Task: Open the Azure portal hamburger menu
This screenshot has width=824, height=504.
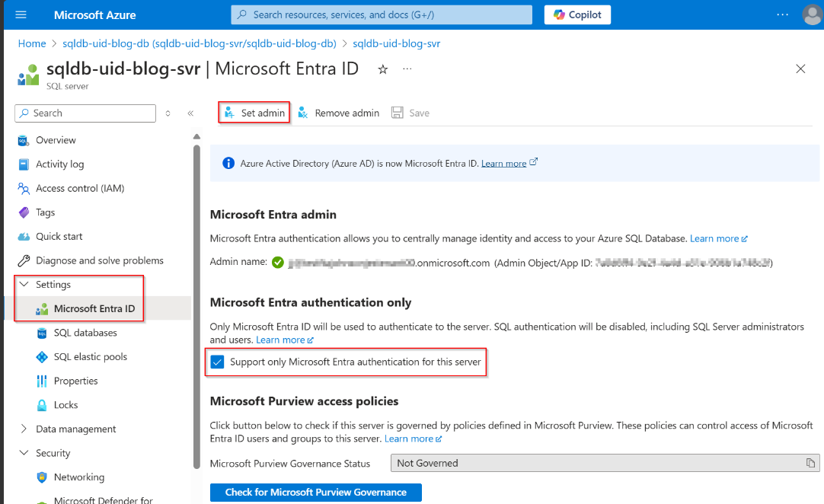Action: pyautogui.click(x=21, y=14)
